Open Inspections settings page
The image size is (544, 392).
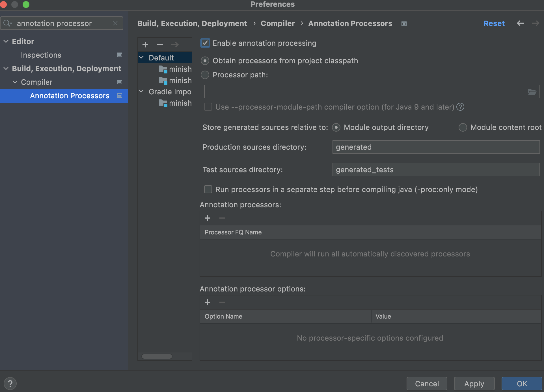click(41, 55)
